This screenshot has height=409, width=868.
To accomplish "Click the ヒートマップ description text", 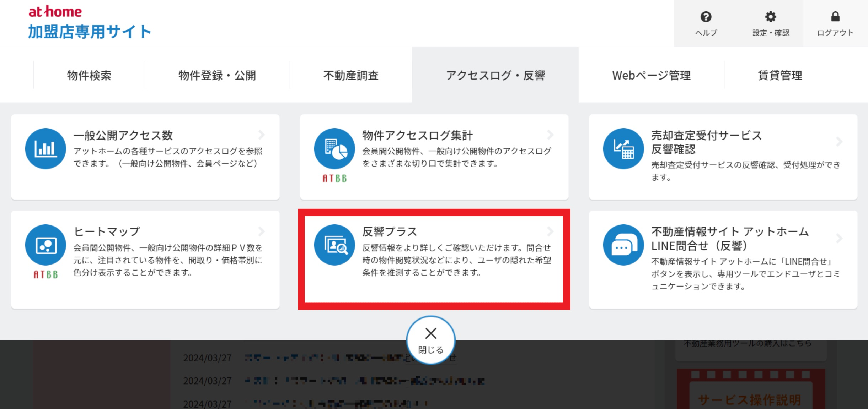I will click(168, 260).
